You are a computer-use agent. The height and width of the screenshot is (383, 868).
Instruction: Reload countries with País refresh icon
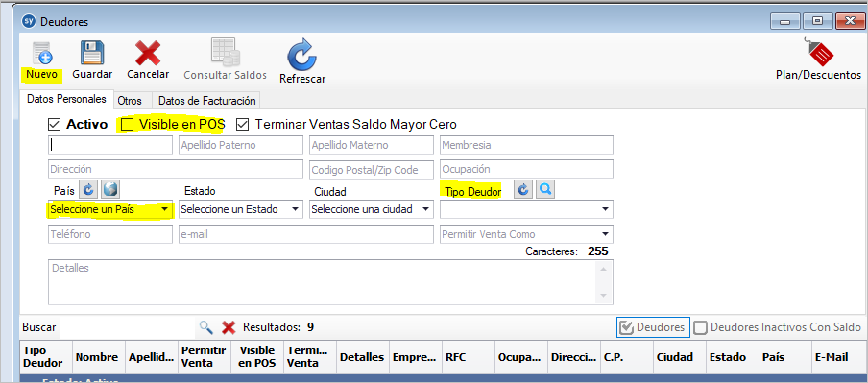click(x=88, y=190)
